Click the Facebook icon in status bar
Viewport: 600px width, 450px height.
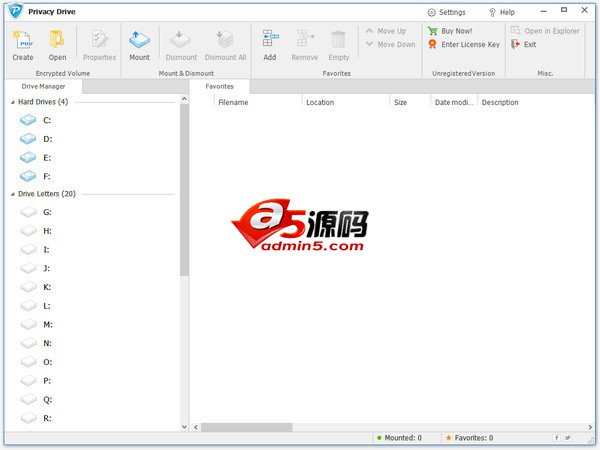click(557, 438)
